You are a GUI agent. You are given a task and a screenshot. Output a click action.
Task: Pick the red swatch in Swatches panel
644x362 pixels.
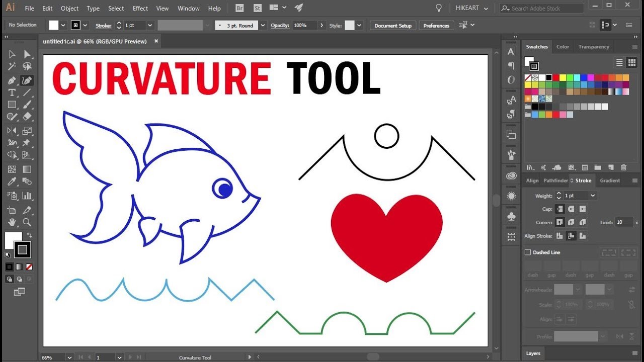point(556,78)
